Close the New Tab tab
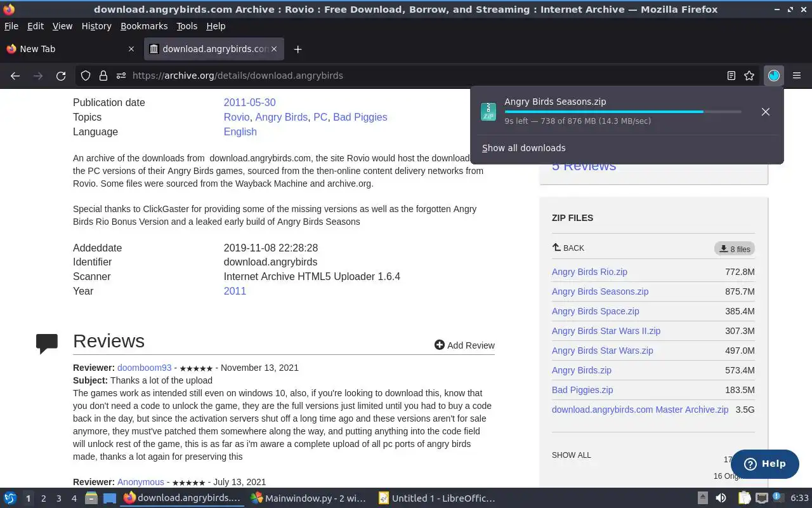The height and width of the screenshot is (508, 812). tap(131, 49)
